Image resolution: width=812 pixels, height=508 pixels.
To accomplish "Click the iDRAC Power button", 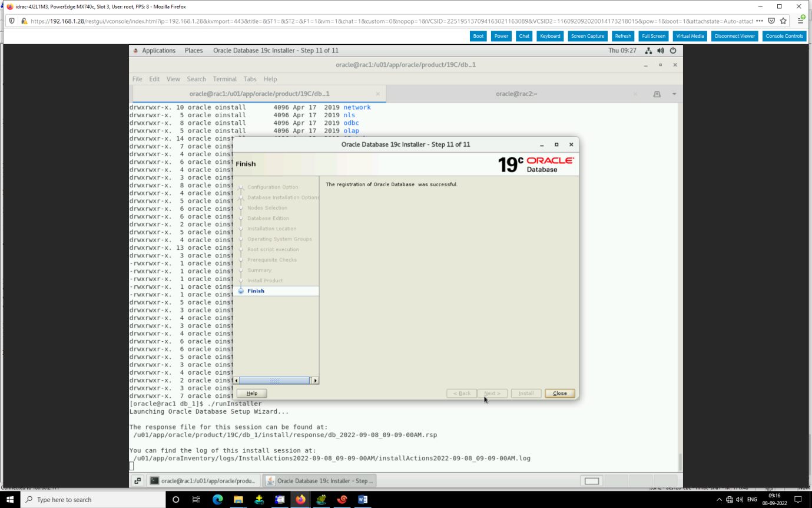I will pos(501,36).
